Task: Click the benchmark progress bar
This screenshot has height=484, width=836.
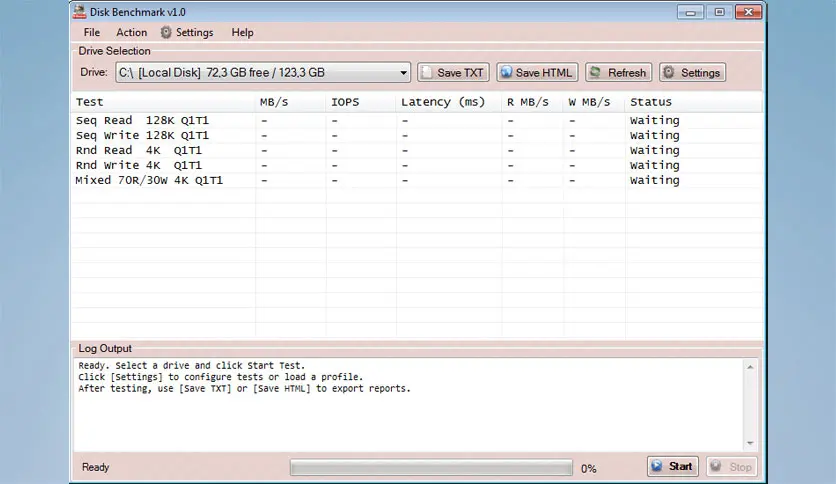Action: (x=431, y=468)
